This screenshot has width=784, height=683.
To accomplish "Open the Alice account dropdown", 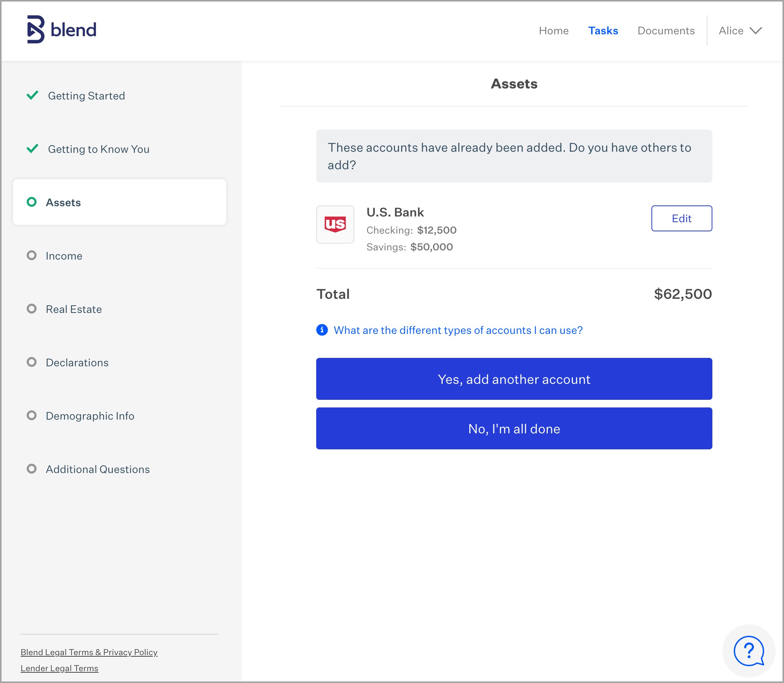I will [x=731, y=30].
